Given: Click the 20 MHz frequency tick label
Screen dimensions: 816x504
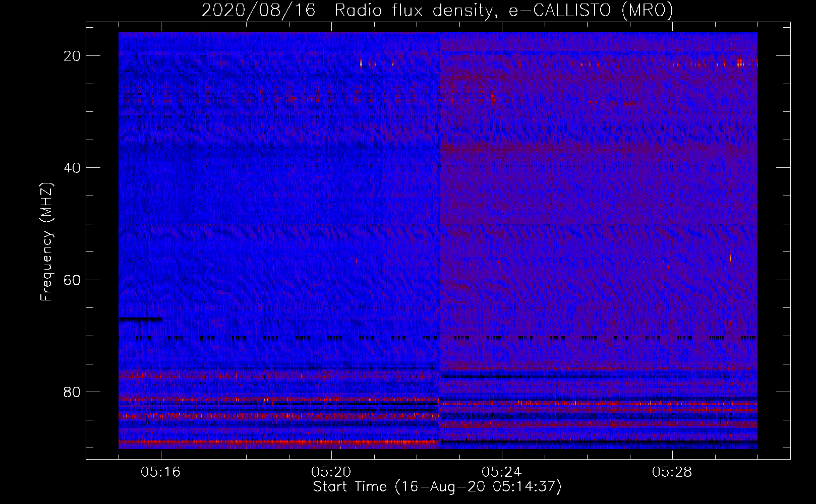Looking at the screenshot, I should point(72,56).
